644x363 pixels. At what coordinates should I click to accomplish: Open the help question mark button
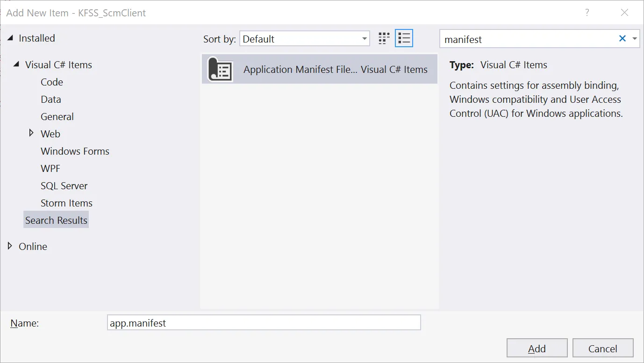coord(587,13)
